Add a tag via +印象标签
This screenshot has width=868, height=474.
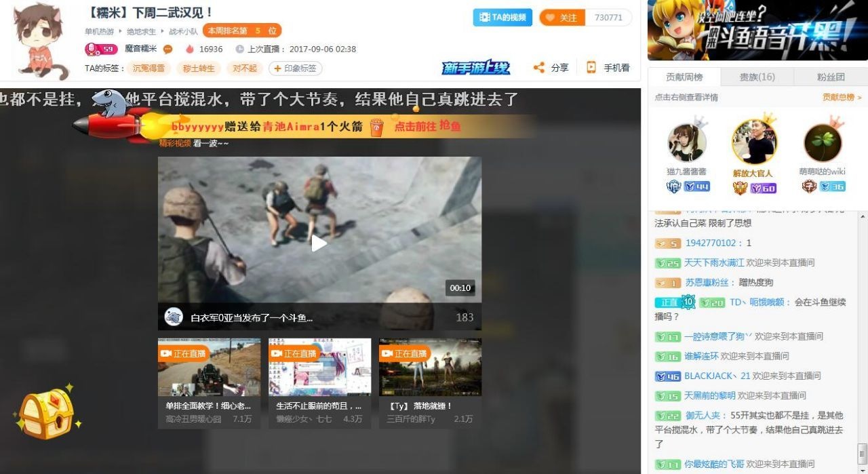tap(295, 68)
